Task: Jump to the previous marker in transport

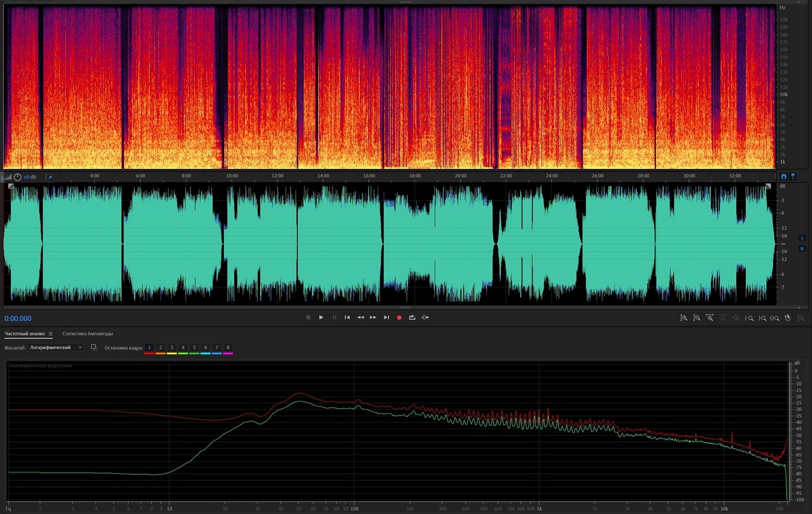Action: (x=347, y=317)
